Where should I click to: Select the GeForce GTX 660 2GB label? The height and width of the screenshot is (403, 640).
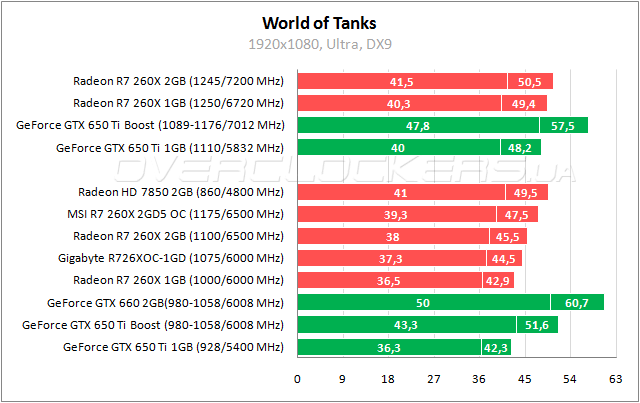165,303
